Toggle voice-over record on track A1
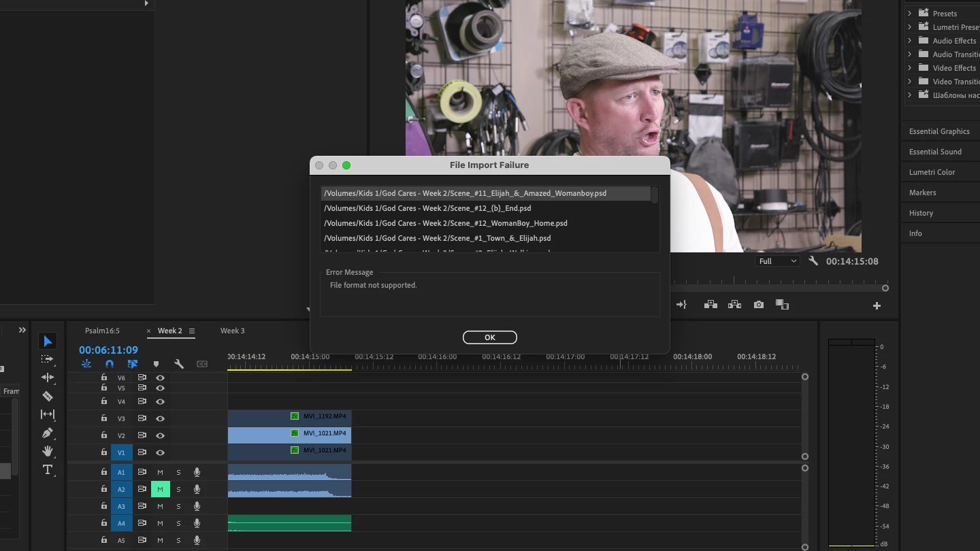This screenshot has width=980, height=551. coord(197,472)
